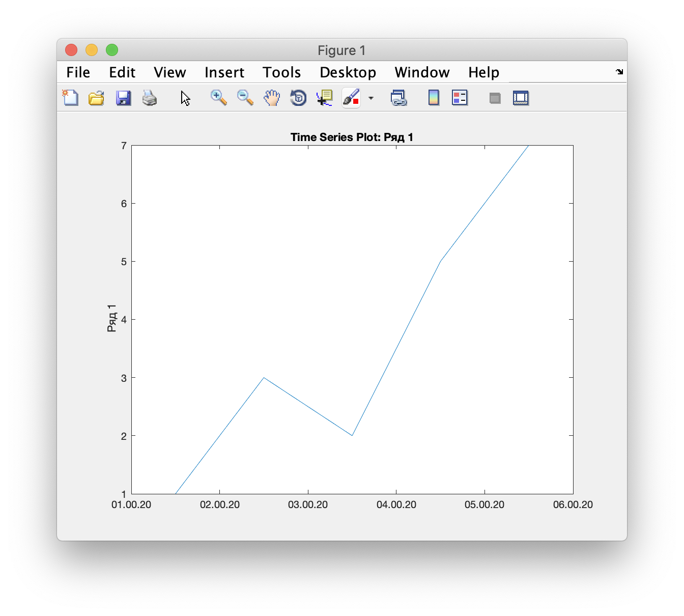Click Hide Plot Tools icon
Viewport: 684px width, 616px height.
click(x=495, y=98)
